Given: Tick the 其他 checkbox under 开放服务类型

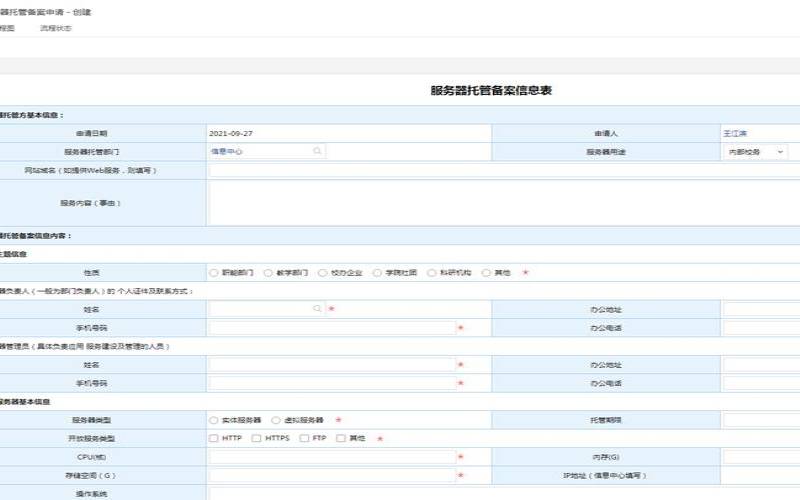Looking at the screenshot, I should (x=341, y=438).
